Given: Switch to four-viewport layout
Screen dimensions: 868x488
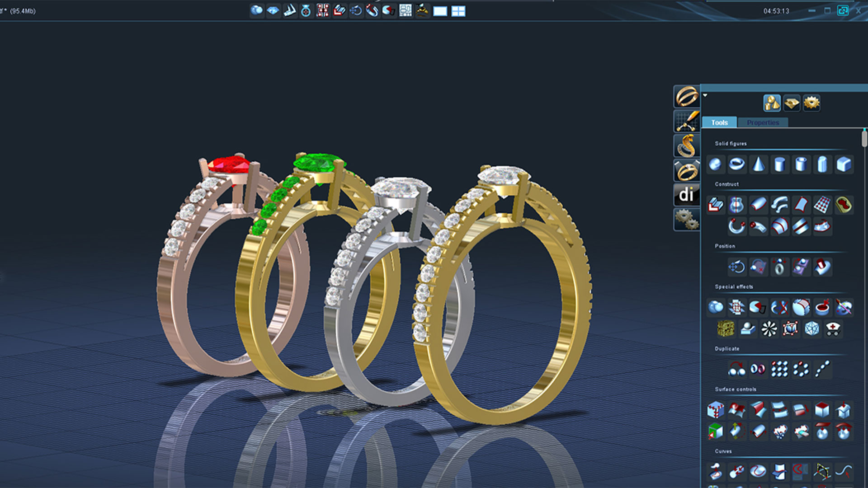Looking at the screenshot, I should (458, 11).
